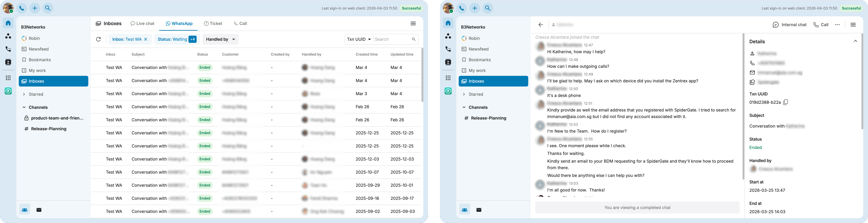Click the plus button in right window header
Viewport: 868px width, 223px height.
pyautogui.click(x=475, y=8)
